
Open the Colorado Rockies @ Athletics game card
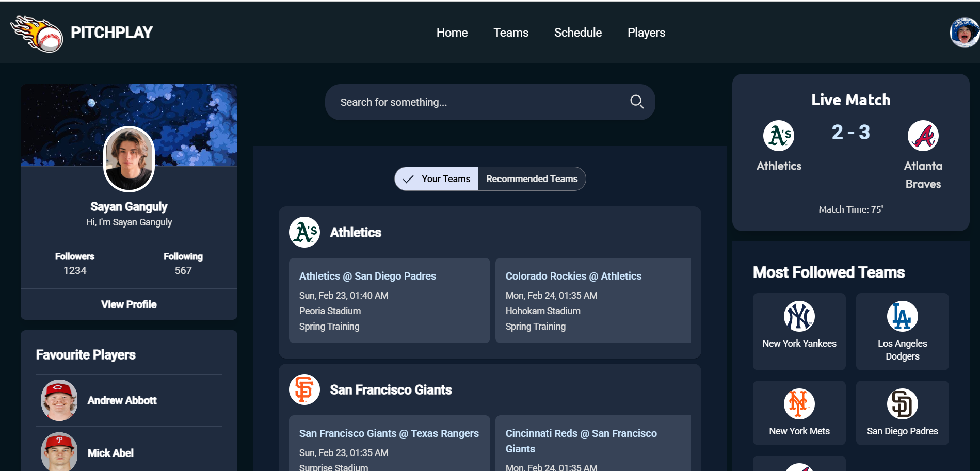point(593,300)
